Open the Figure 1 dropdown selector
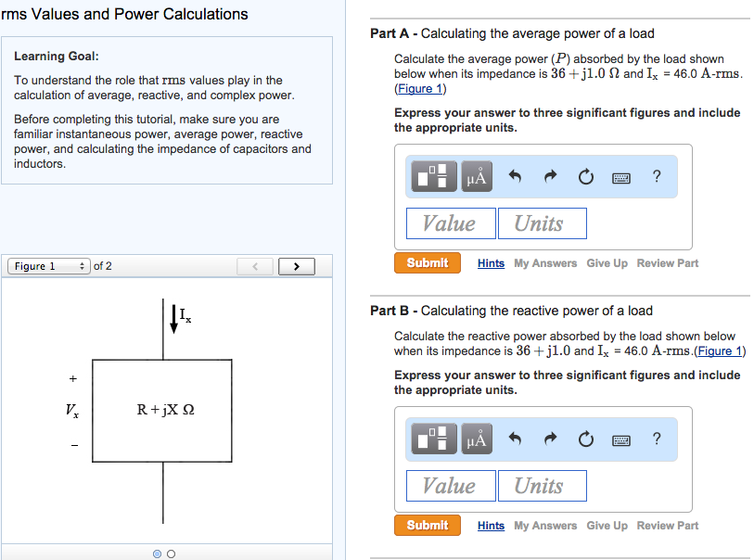Screen dimensions: 754x560 (x=48, y=266)
